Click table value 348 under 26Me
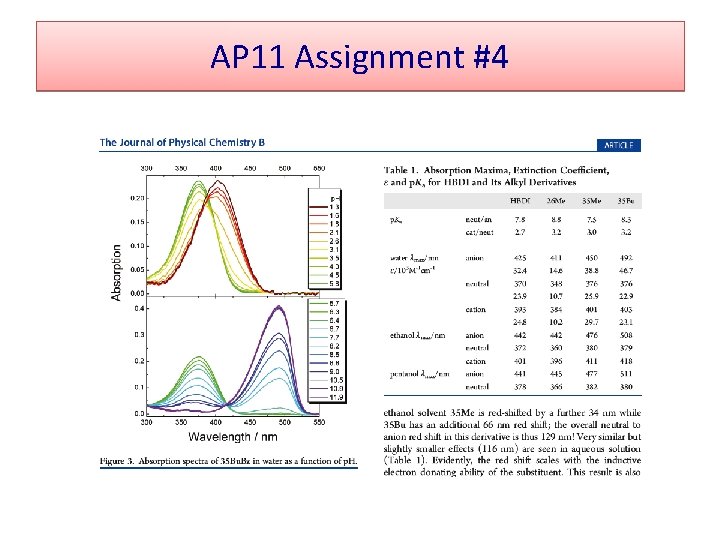 (x=556, y=284)
